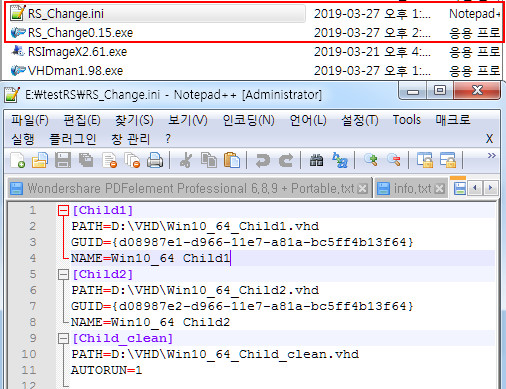This screenshot has width=506, height=389.
Task: Open the 매크로 menu
Action: coord(453,120)
